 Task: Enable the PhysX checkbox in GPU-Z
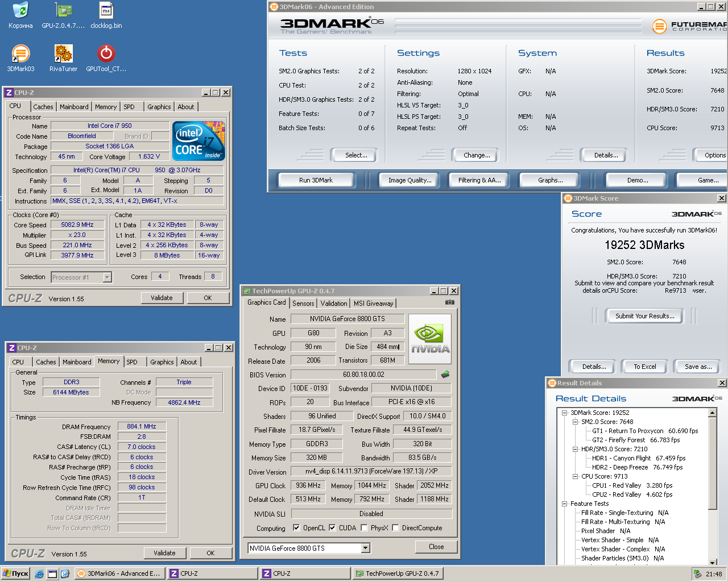tap(364, 527)
